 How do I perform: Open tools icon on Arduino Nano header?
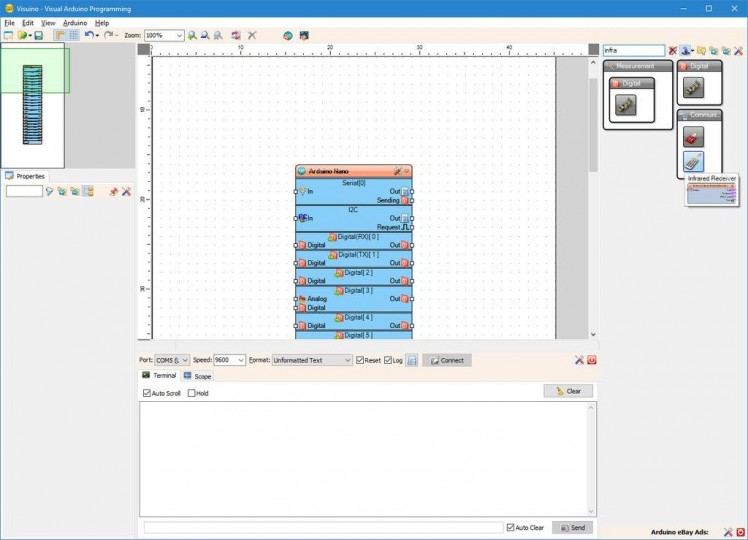point(397,171)
